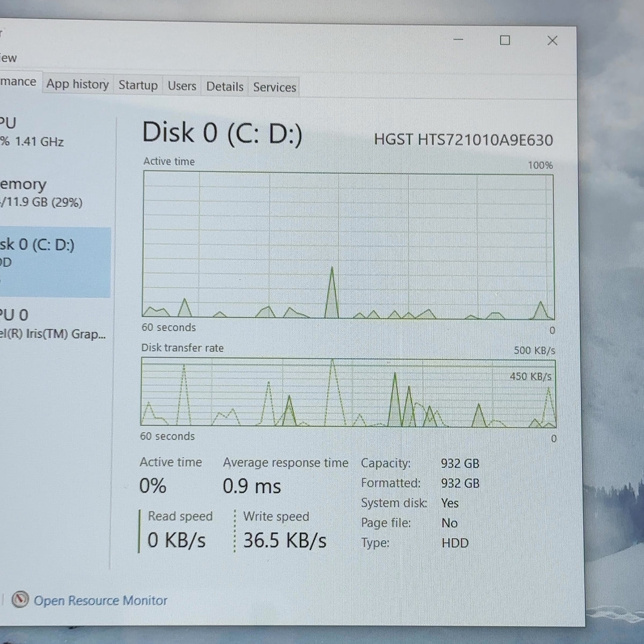Click the Capacity 932 GB value

click(460, 464)
